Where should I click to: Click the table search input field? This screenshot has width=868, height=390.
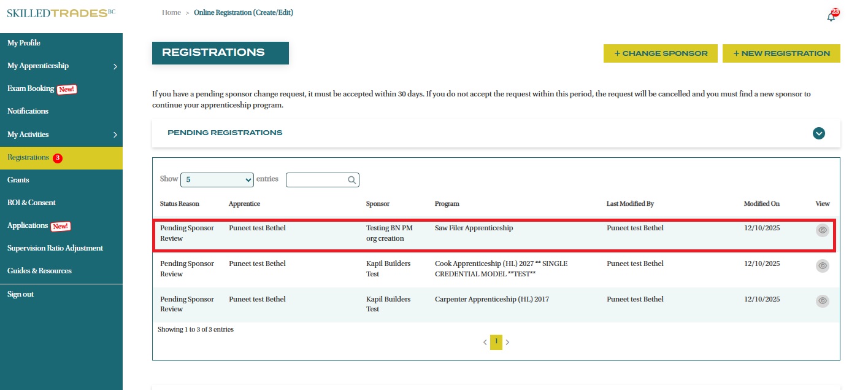click(317, 180)
